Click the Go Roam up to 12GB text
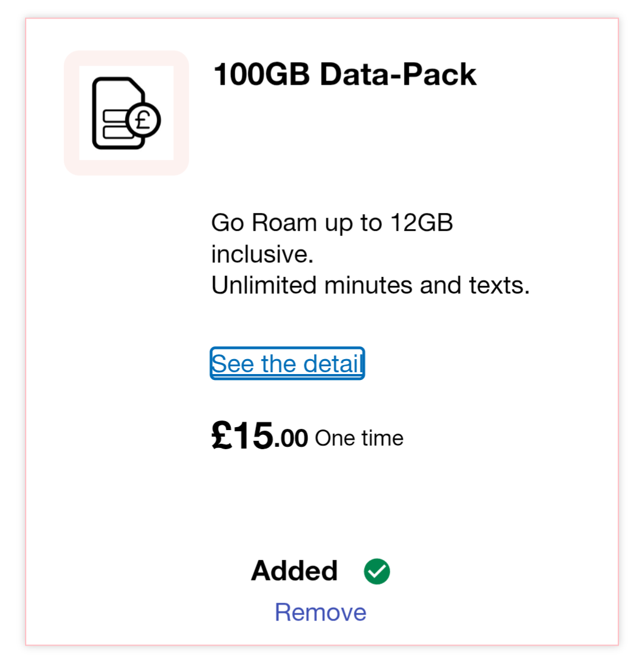644x658 pixels. [332, 223]
